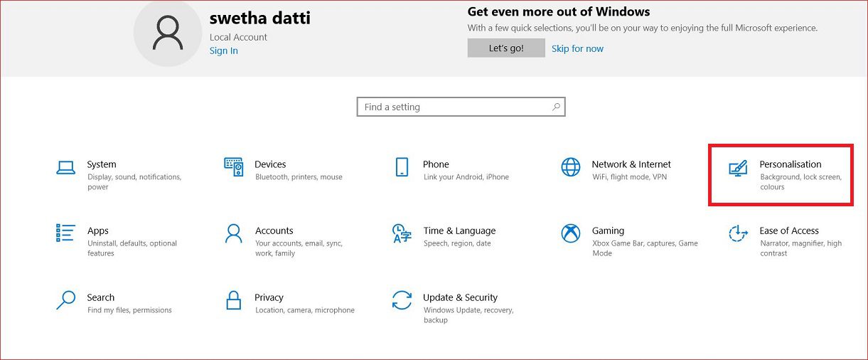
Task: Click the Skip for now link
Action: coord(577,49)
